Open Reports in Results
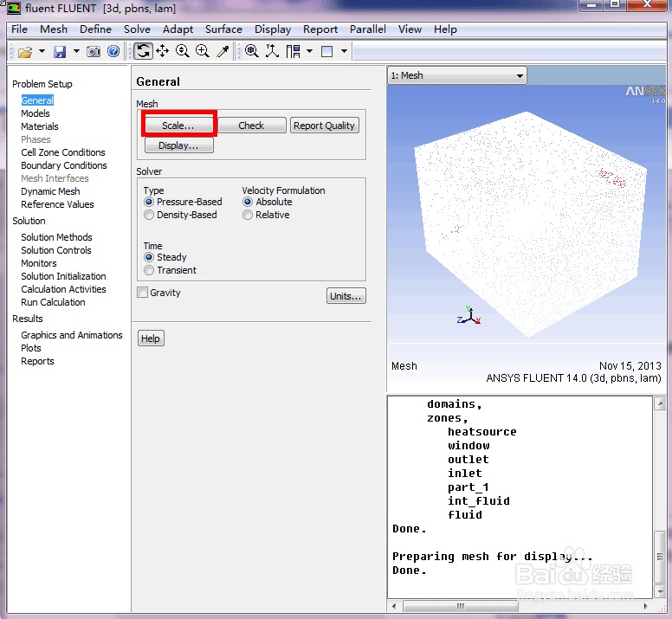Image resolution: width=672 pixels, height=619 pixels. pos(38,361)
